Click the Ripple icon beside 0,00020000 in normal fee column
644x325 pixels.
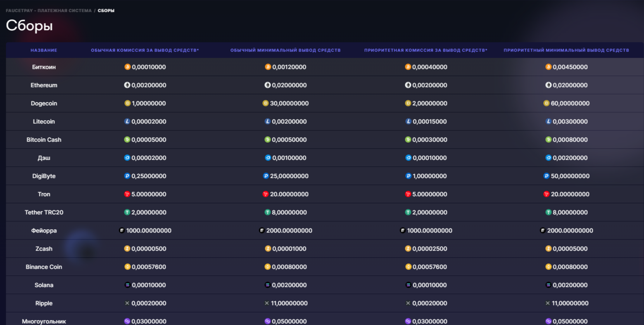click(x=127, y=303)
